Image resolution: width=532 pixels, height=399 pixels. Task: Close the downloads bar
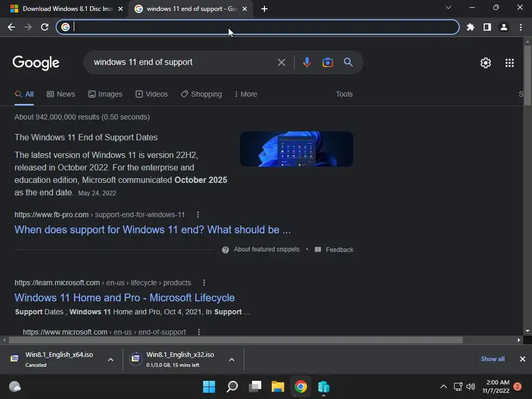coord(523,359)
